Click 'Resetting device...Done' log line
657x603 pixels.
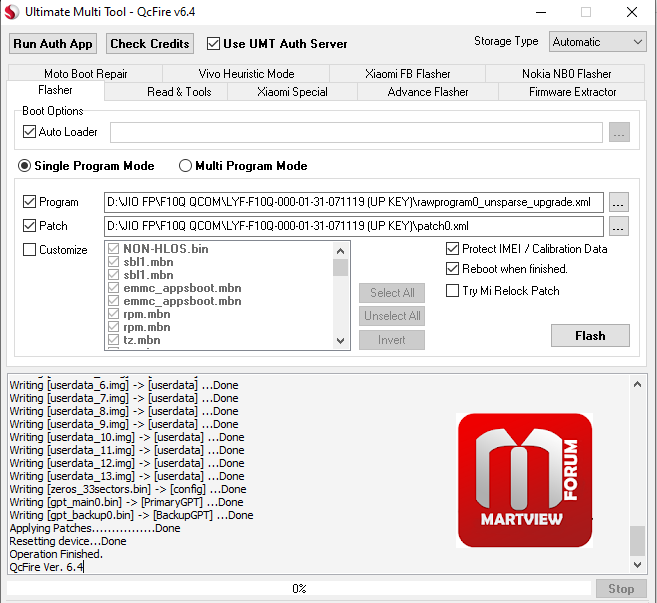(x=68, y=541)
